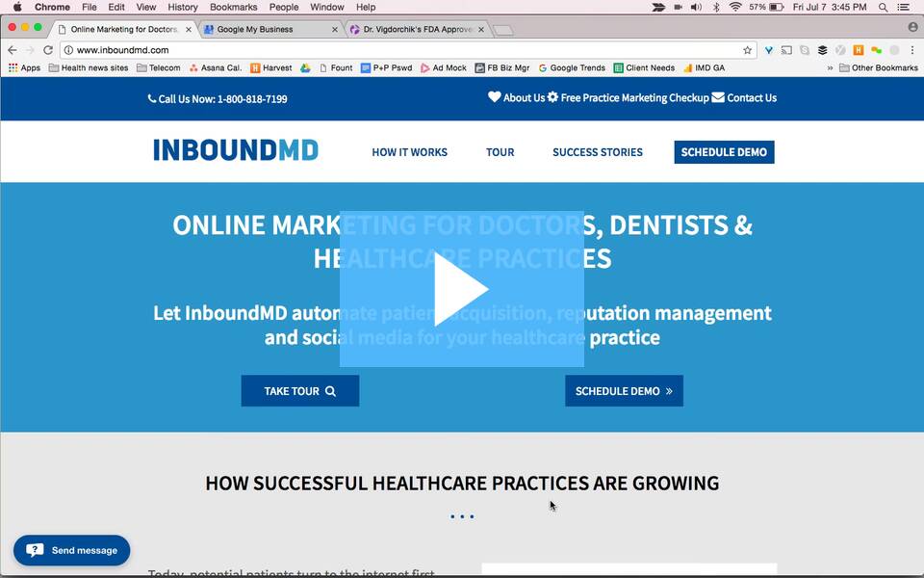Open volume control in menu bar
This screenshot has width=924, height=578.
[x=696, y=7]
